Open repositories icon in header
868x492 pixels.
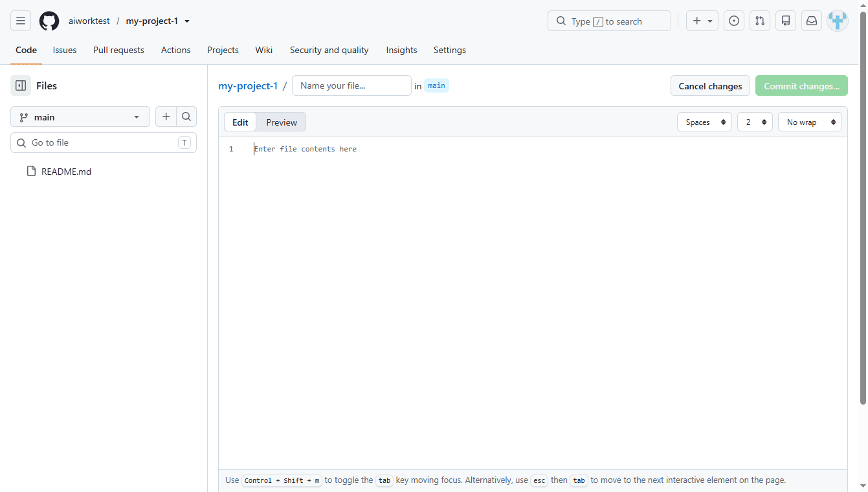tap(786, 21)
